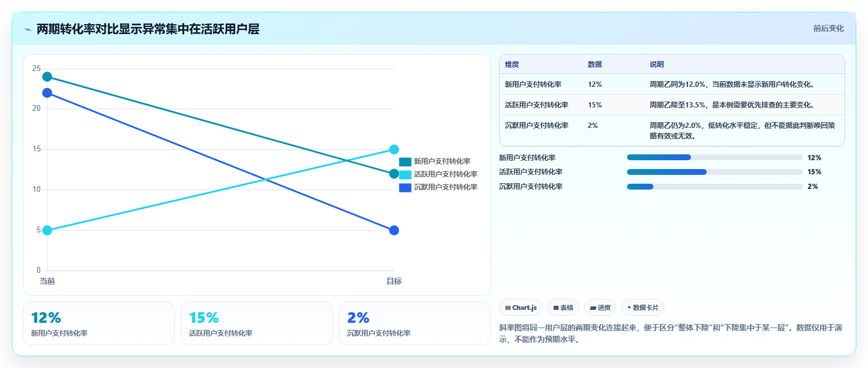Click the 沉默用户 end point at 5
868x368 pixels.
394,230
